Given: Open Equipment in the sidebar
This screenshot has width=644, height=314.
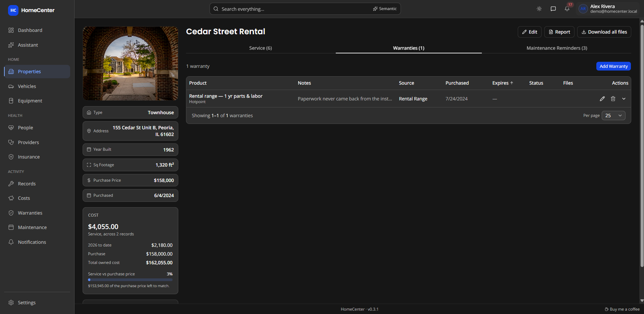Looking at the screenshot, I should click(37, 101).
